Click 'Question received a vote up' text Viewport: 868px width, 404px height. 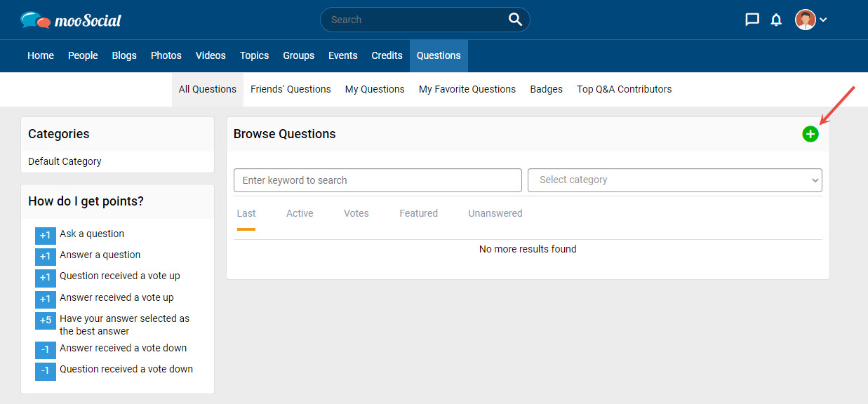click(x=120, y=276)
